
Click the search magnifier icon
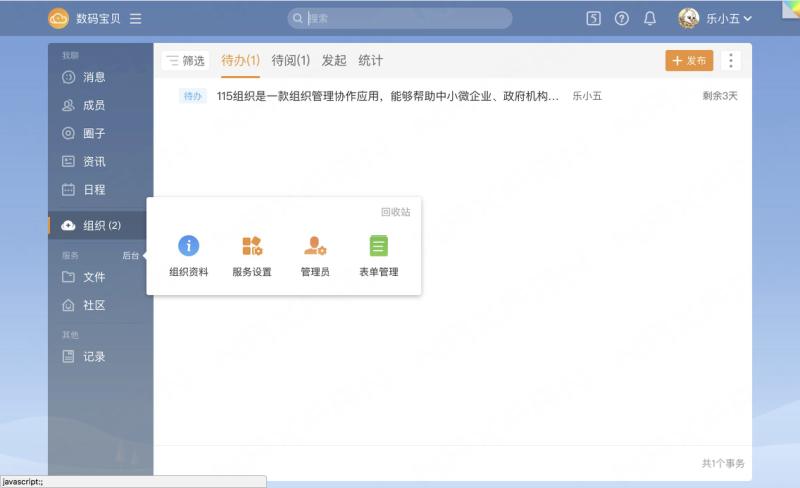point(298,18)
